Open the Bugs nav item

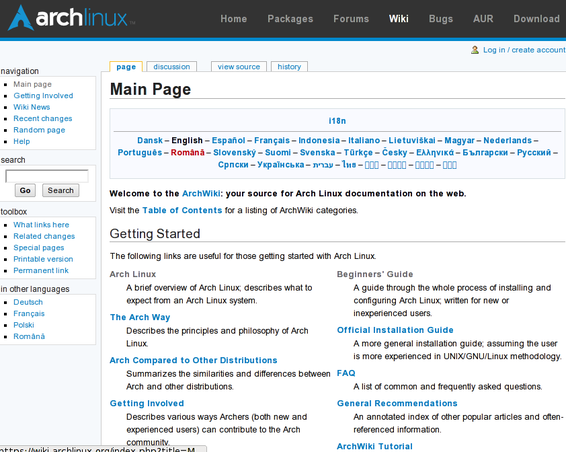[x=441, y=19]
